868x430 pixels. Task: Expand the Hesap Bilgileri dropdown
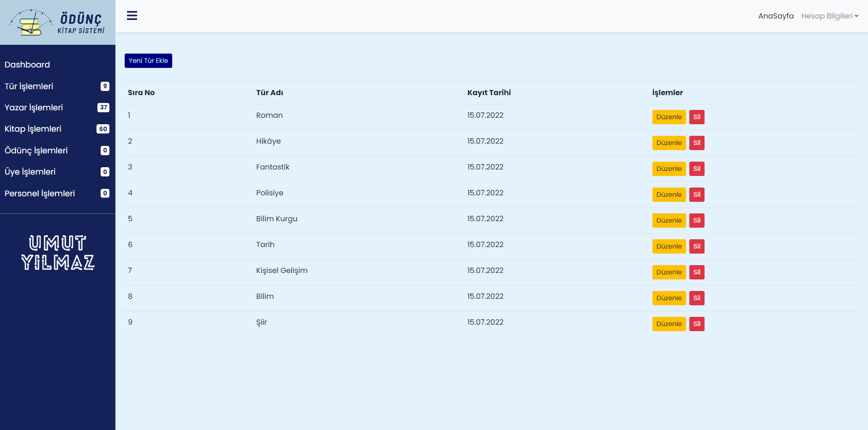829,16
